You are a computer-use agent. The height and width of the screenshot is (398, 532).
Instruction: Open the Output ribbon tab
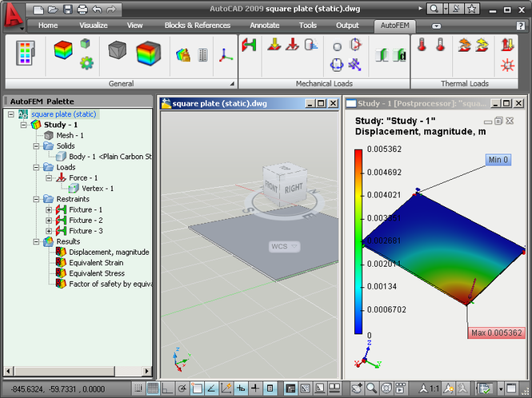click(347, 26)
